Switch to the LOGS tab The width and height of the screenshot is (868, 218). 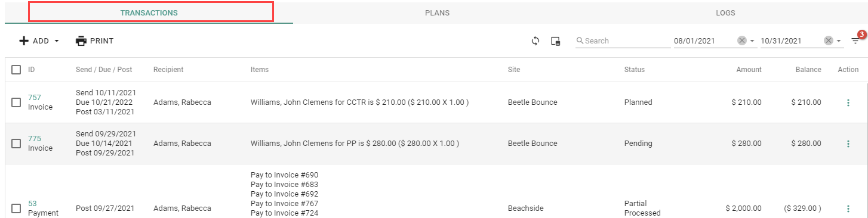[x=725, y=13]
